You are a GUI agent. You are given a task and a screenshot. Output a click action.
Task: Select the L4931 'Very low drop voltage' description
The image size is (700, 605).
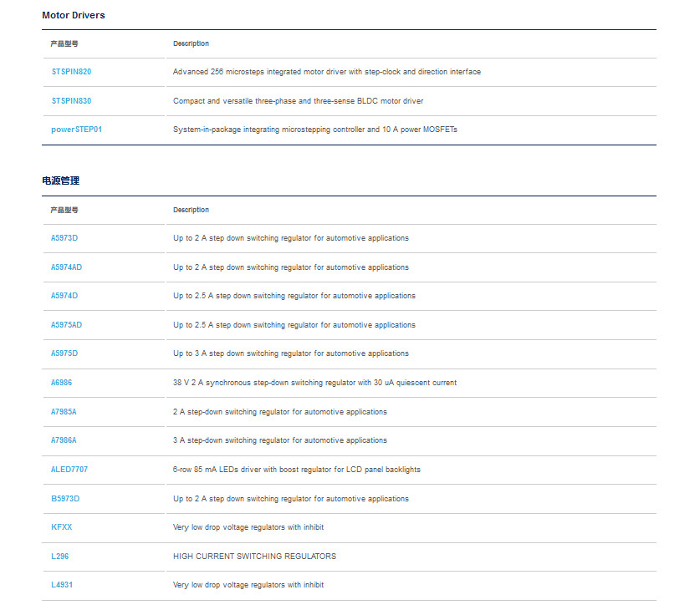coord(248,585)
